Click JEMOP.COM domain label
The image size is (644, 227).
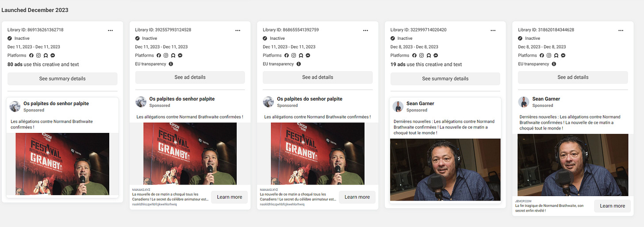[x=523, y=201]
